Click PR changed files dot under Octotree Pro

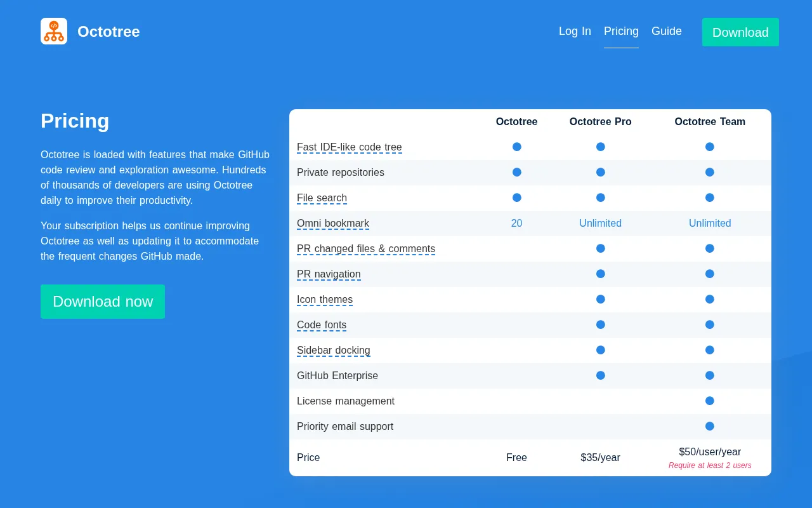click(x=601, y=248)
